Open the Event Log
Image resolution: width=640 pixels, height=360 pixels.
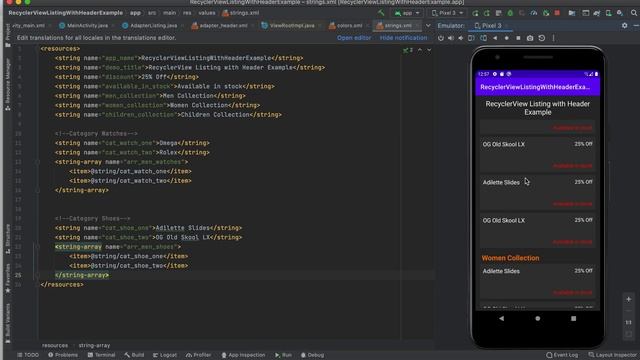pyautogui.click(x=562, y=355)
